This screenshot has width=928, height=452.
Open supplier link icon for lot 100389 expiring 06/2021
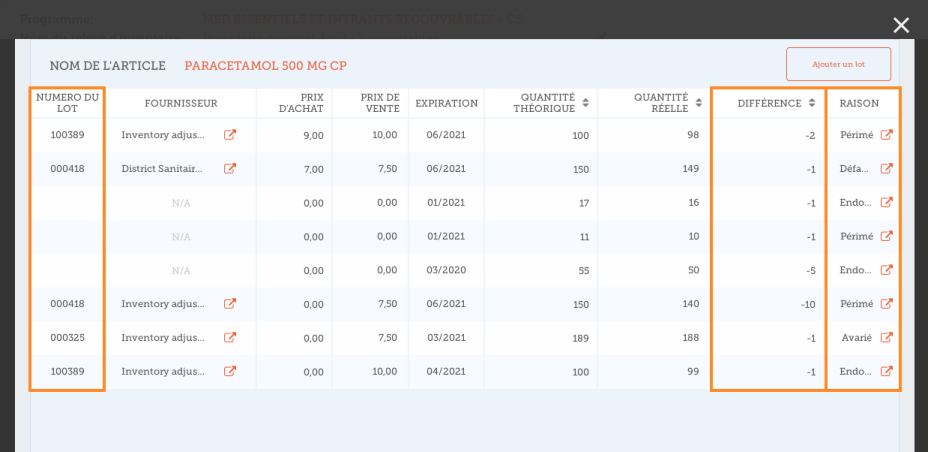coord(230,135)
